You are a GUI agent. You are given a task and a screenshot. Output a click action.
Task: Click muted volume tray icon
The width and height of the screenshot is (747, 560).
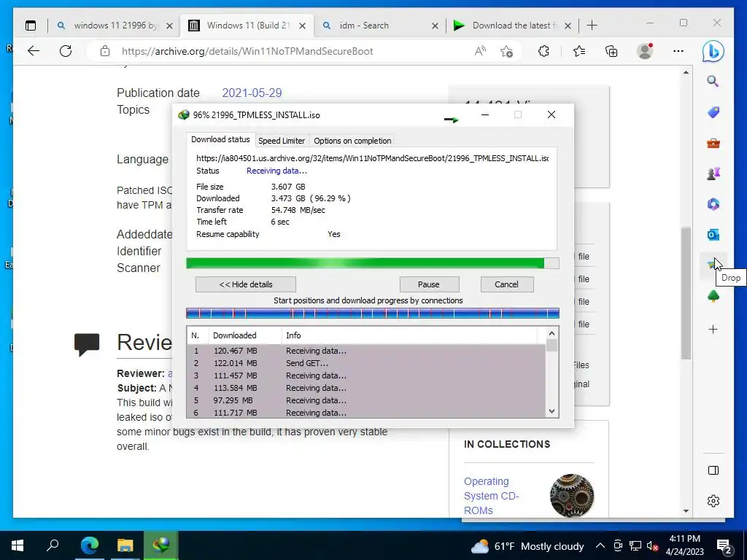point(652,545)
